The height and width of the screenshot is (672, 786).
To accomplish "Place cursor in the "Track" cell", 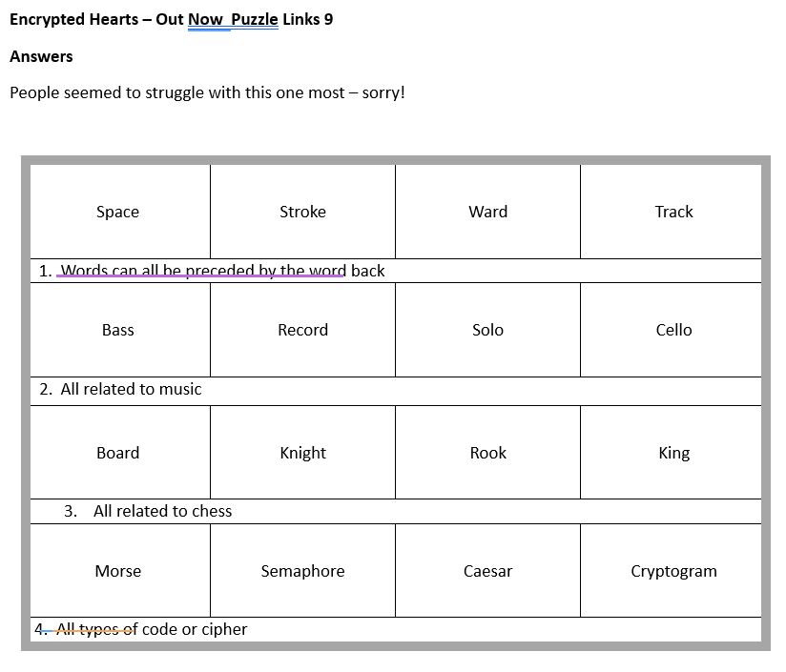I will click(673, 212).
